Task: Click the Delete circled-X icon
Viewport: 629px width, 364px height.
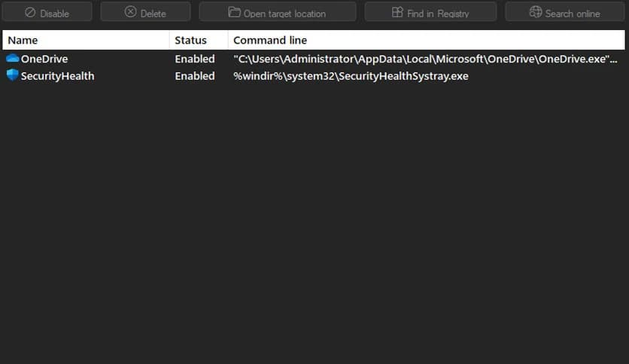Action: [131, 13]
